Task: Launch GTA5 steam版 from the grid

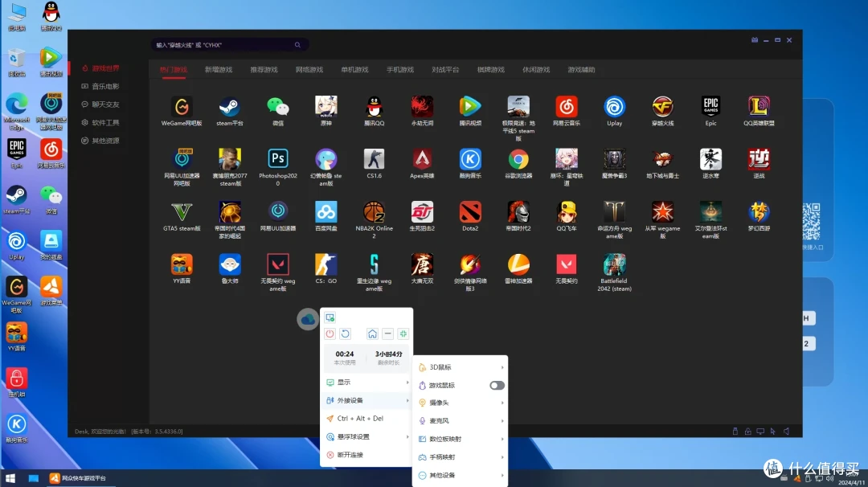Action: pos(182,216)
